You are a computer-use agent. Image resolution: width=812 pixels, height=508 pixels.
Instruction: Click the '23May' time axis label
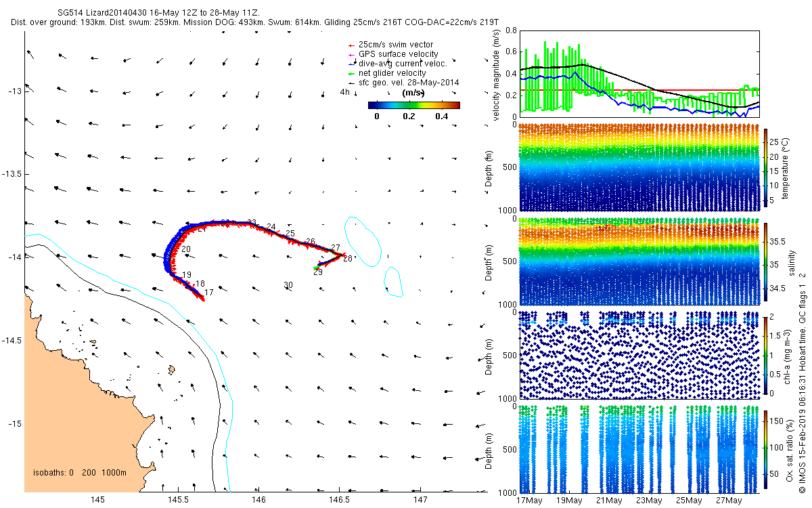(x=649, y=501)
